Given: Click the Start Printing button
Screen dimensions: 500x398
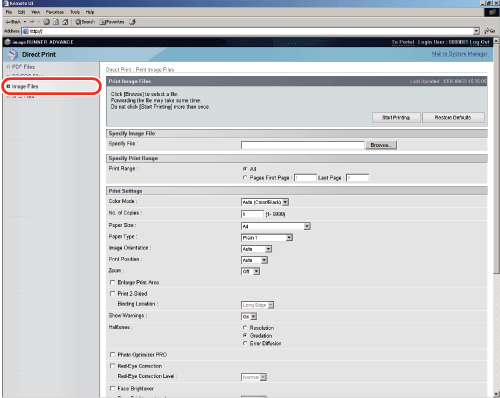Looking at the screenshot, I should tap(396, 117).
